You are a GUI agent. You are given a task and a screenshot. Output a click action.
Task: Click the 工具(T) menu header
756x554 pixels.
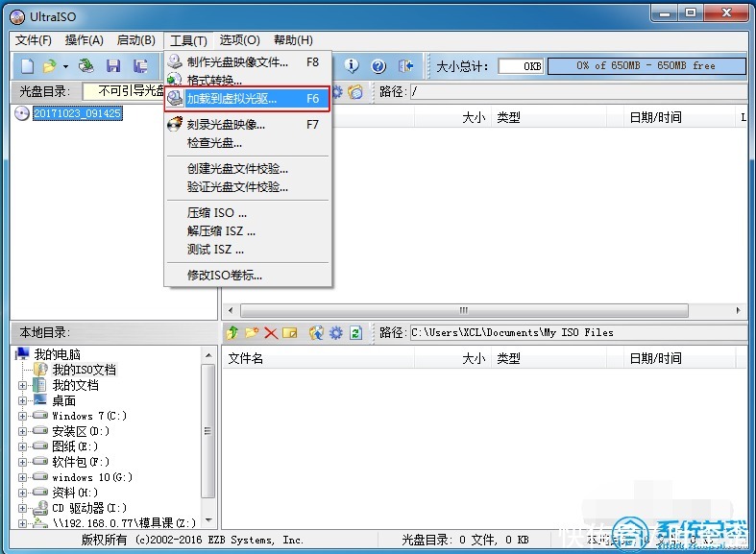pos(188,40)
